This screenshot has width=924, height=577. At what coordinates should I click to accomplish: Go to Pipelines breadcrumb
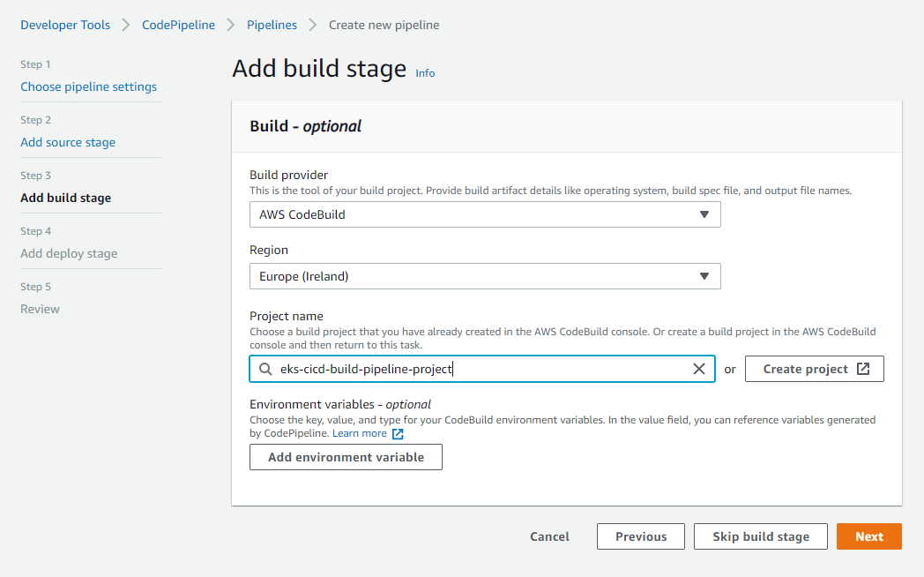[272, 25]
